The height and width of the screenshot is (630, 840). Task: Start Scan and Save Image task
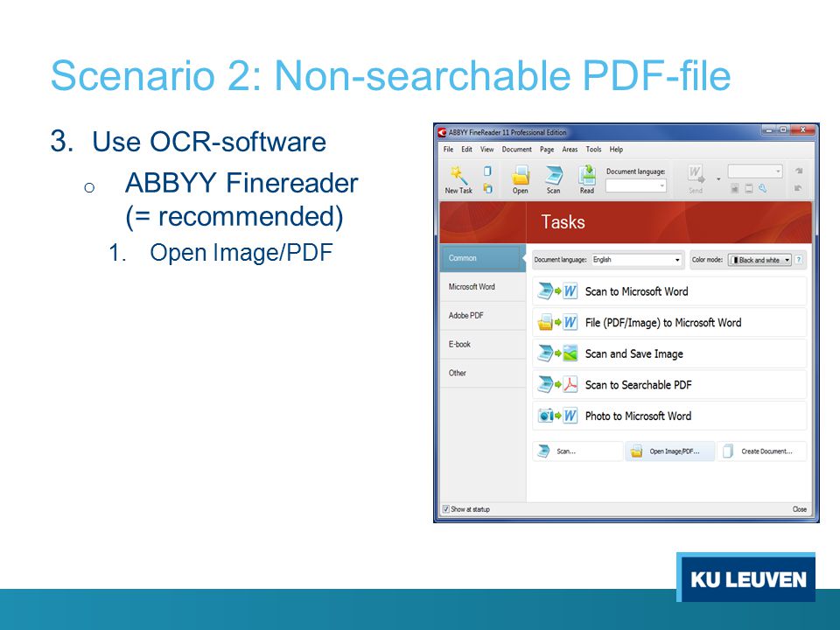click(x=669, y=353)
